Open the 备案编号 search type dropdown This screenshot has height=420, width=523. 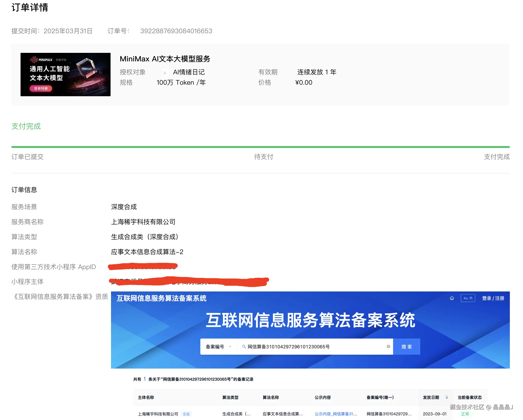coord(218,347)
